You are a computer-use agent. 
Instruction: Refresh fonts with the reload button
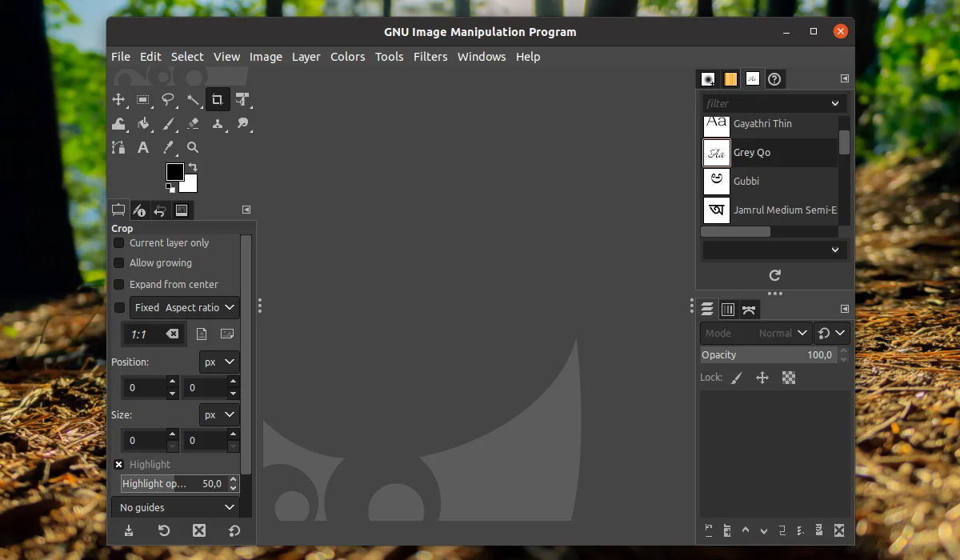tap(774, 274)
